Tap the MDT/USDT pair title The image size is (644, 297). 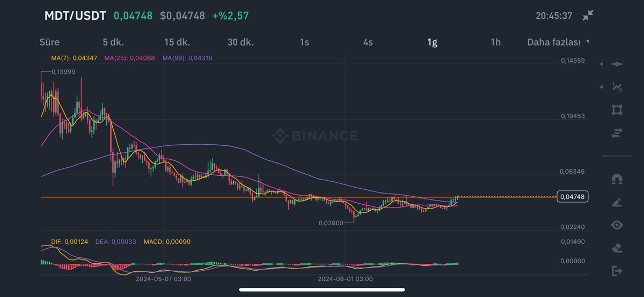pos(75,16)
